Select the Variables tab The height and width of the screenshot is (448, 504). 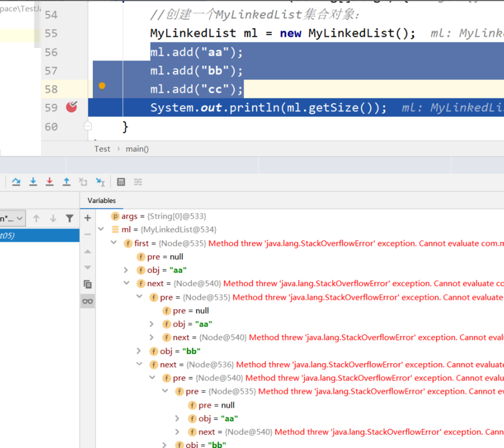[x=102, y=201]
